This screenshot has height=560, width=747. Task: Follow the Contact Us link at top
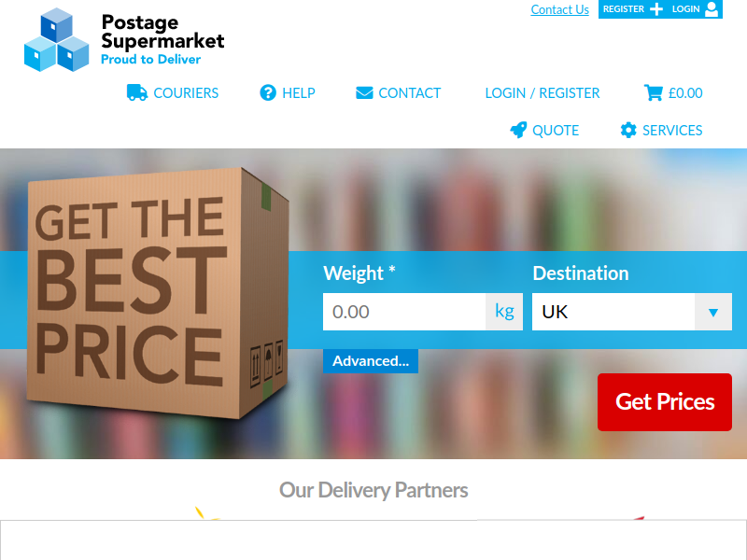click(x=559, y=9)
